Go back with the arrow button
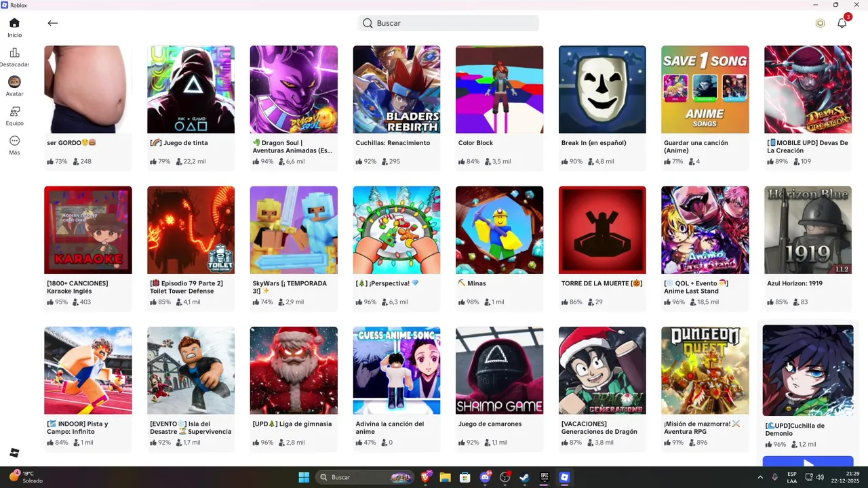This screenshot has height=488, width=868. point(53,23)
